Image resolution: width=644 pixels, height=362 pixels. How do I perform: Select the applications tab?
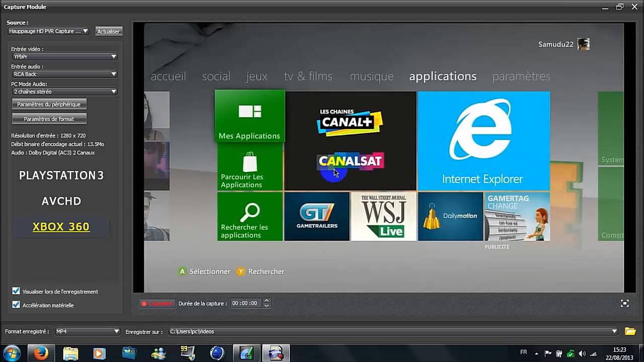point(443,76)
